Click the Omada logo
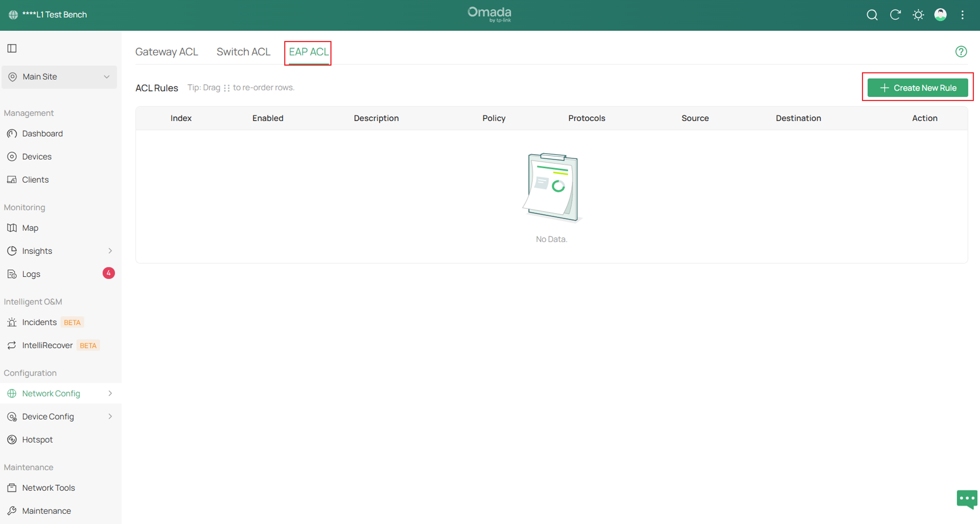Screen dimensions: 980x524 (x=489, y=15)
